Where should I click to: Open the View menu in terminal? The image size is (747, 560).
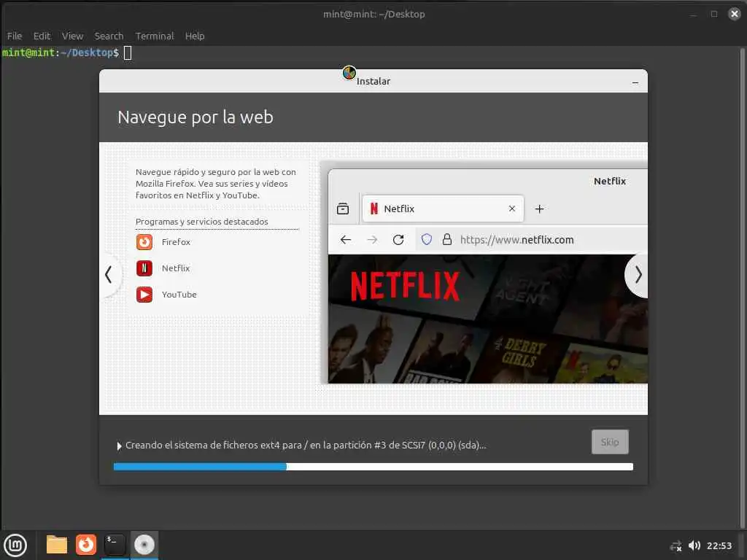(x=72, y=36)
